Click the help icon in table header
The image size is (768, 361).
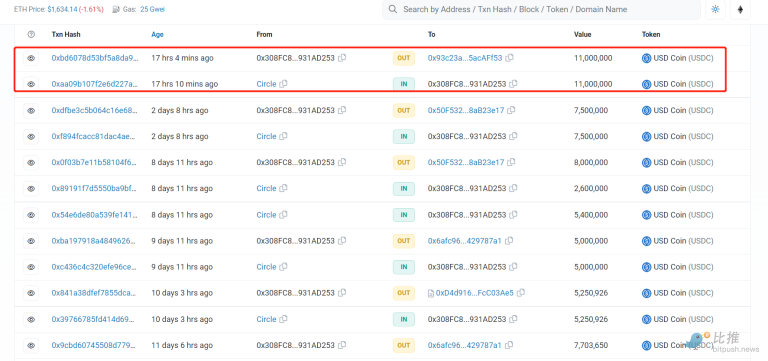[31, 34]
